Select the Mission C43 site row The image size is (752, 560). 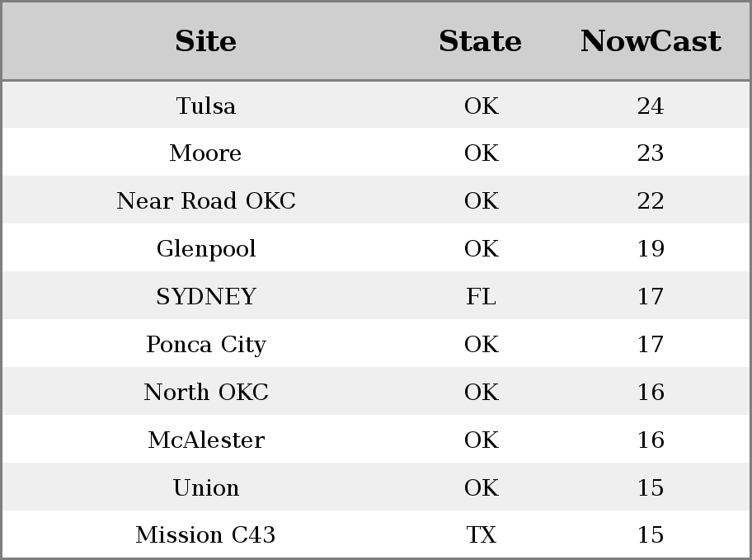pyautogui.click(x=376, y=534)
